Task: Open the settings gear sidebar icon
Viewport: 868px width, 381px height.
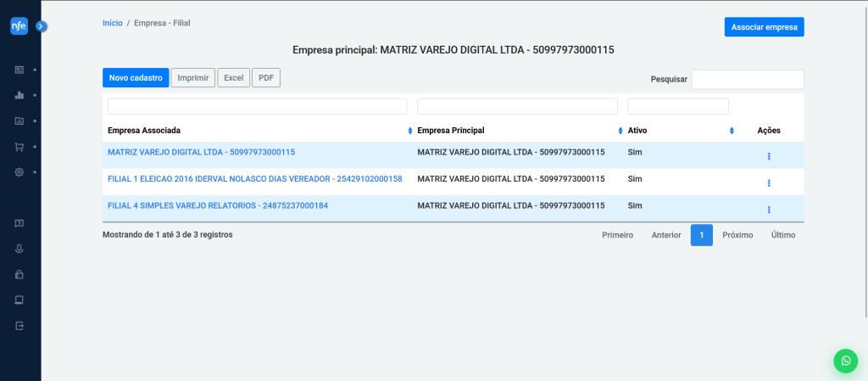Action: click(x=19, y=172)
